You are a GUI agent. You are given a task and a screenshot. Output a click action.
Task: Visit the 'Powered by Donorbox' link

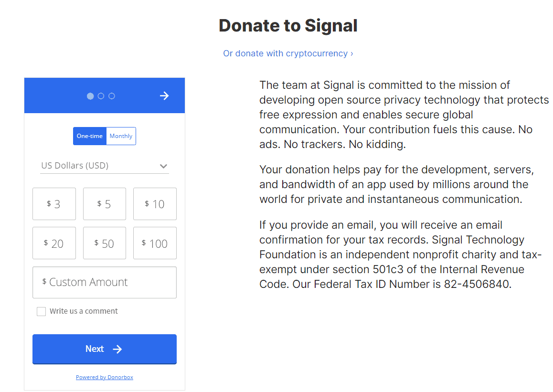point(105,377)
